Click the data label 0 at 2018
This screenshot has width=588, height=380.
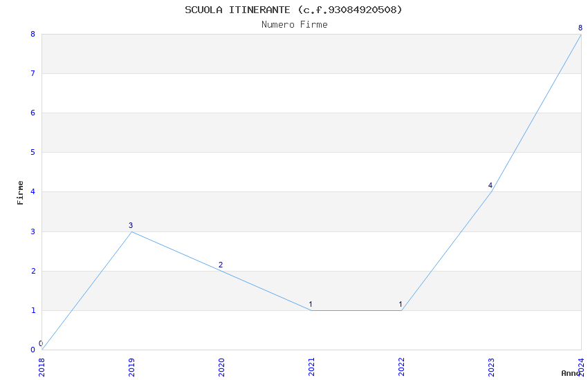tap(41, 343)
